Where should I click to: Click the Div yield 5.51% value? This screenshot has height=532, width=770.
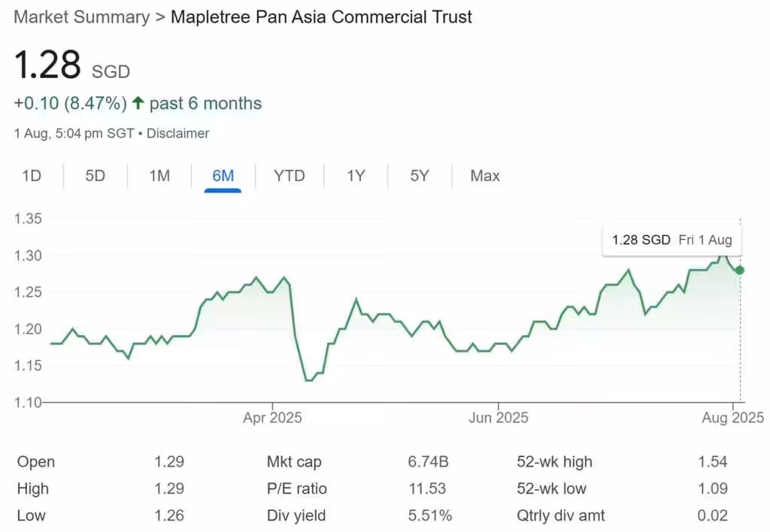(x=431, y=515)
